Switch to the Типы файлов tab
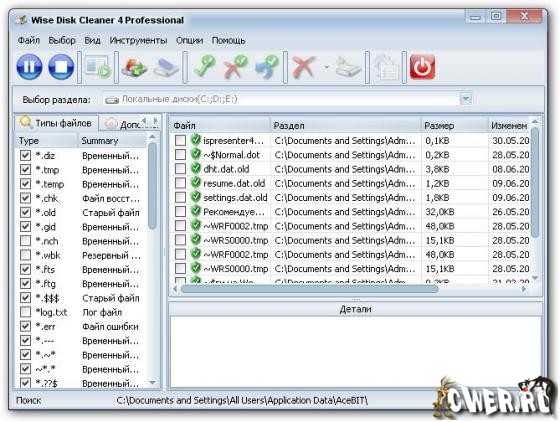The width and height of the screenshot is (560, 422). [56, 123]
